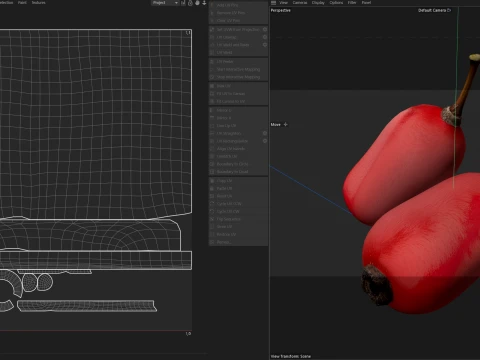Viewport: 480px width, 360px height.
Task: Click Reset UV
Action: pos(238,196)
